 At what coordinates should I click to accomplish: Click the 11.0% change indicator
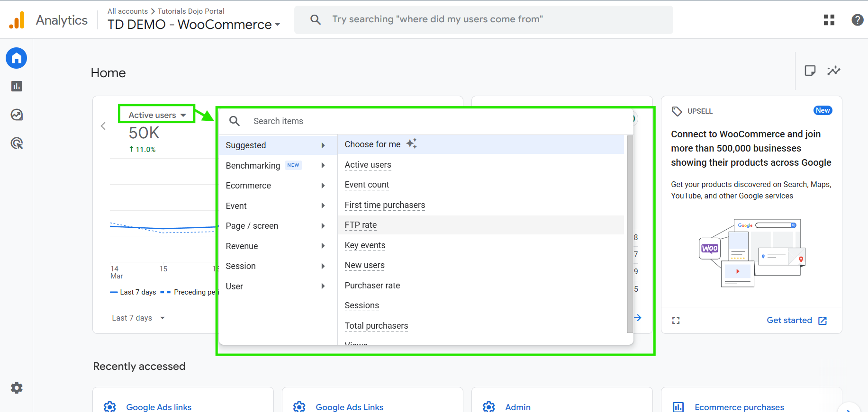pyautogui.click(x=142, y=149)
